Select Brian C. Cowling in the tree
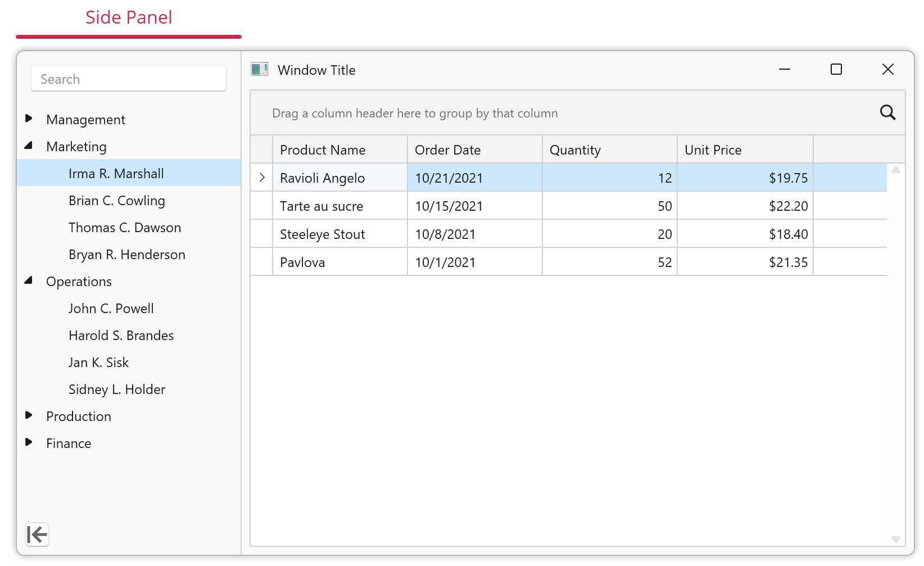Screen dimensions: 924x566 (x=117, y=201)
